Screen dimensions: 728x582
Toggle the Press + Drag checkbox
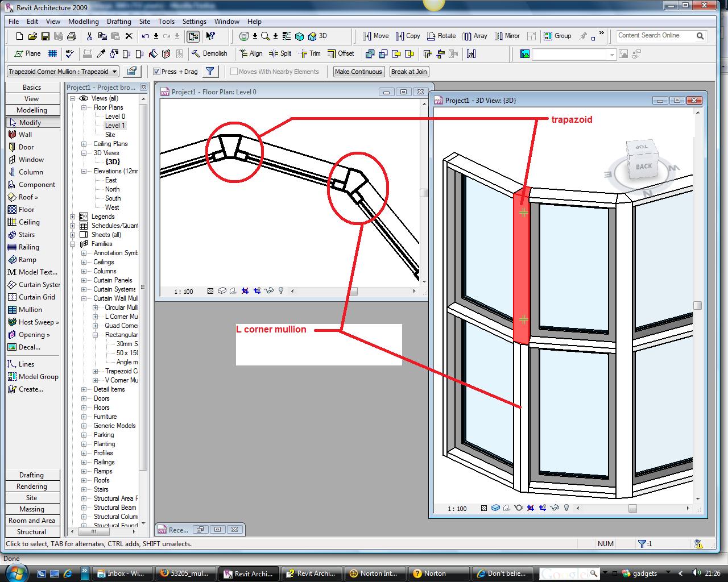click(x=157, y=72)
